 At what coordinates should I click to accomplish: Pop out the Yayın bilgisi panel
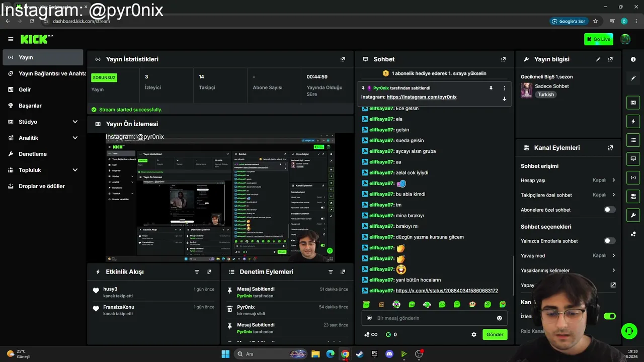click(x=610, y=59)
